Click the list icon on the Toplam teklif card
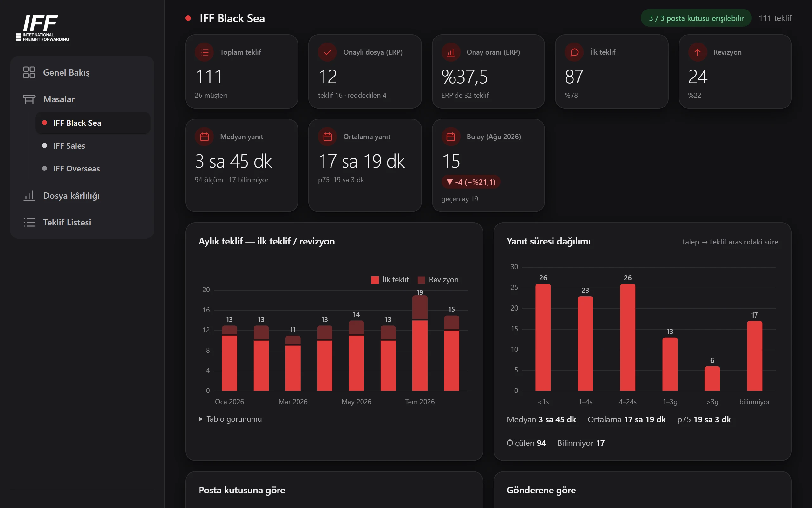Viewport: 812px width, 508px height. pyautogui.click(x=204, y=52)
